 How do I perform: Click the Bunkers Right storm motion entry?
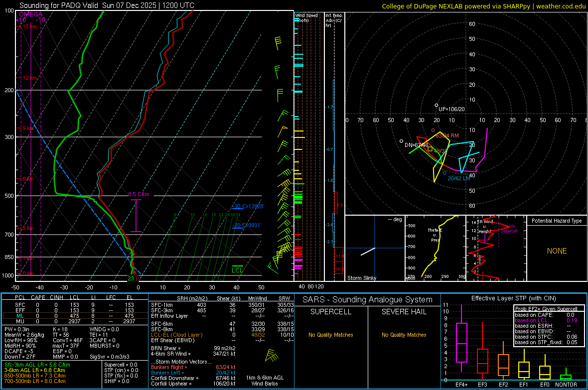193,367
